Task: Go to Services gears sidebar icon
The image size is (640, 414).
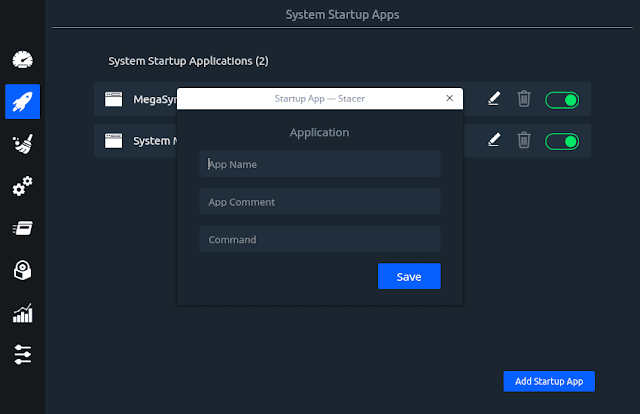Action: click(22, 187)
